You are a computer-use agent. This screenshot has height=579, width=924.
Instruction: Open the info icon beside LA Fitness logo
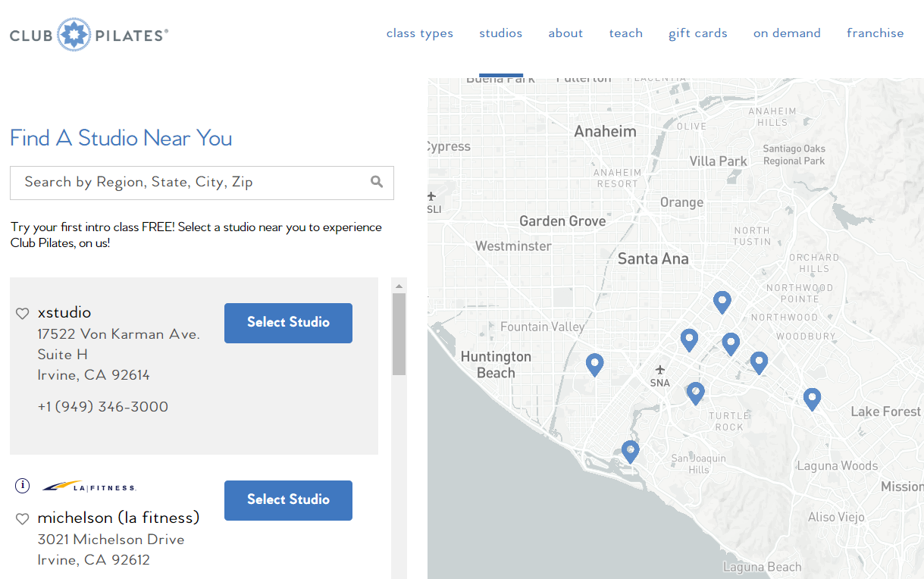pos(23,486)
